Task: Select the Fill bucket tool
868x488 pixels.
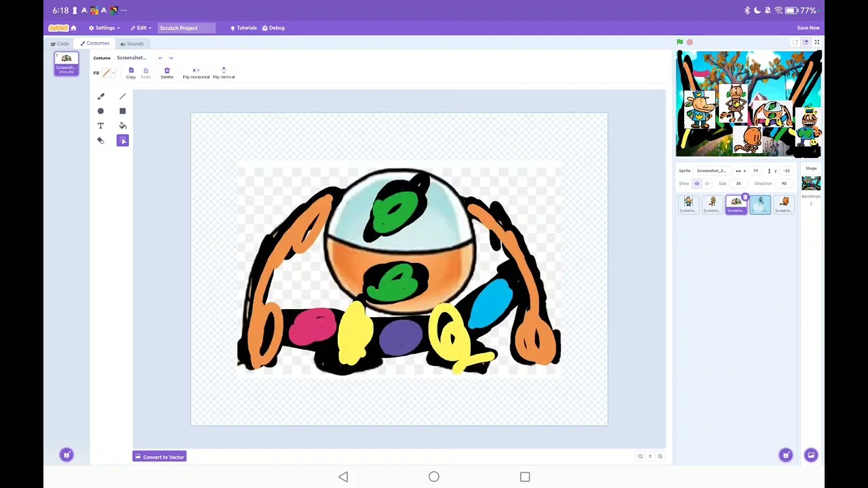Action: tap(123, 126)
